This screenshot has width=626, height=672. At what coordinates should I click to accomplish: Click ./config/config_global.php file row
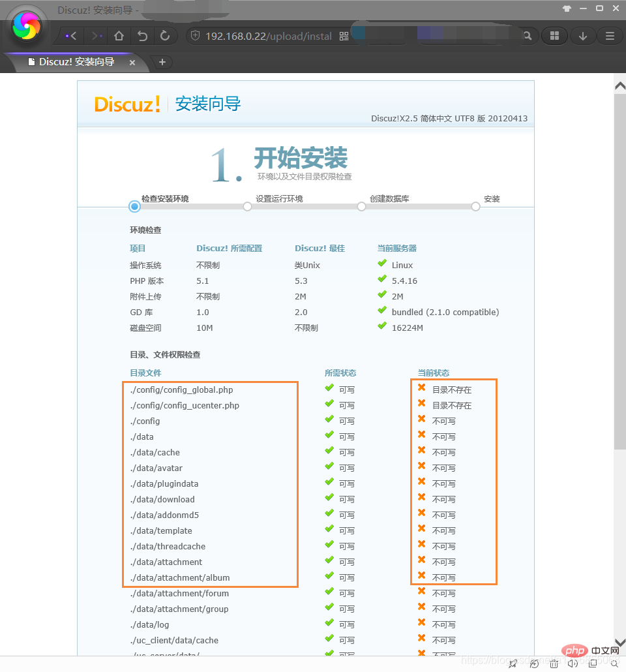(x=182, y=390)
